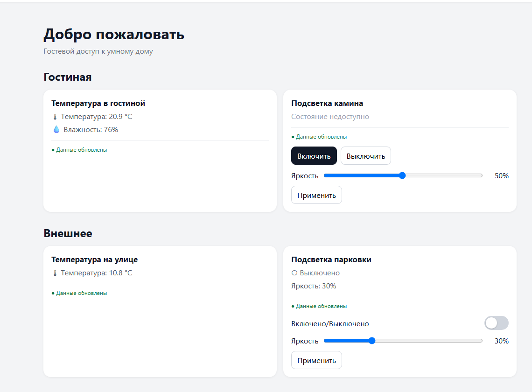Click the Состояние недоступно status text

point(330,116)
